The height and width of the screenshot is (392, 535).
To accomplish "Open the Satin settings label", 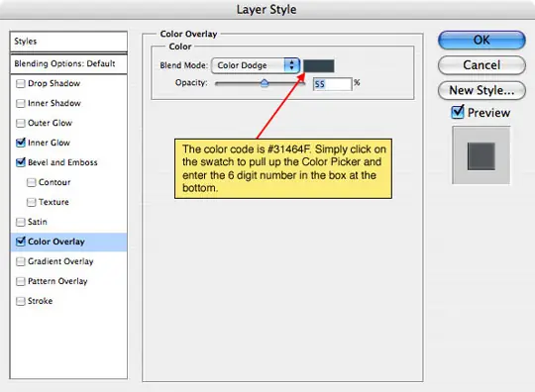I will pyautogui.click(x=38, y=222).
